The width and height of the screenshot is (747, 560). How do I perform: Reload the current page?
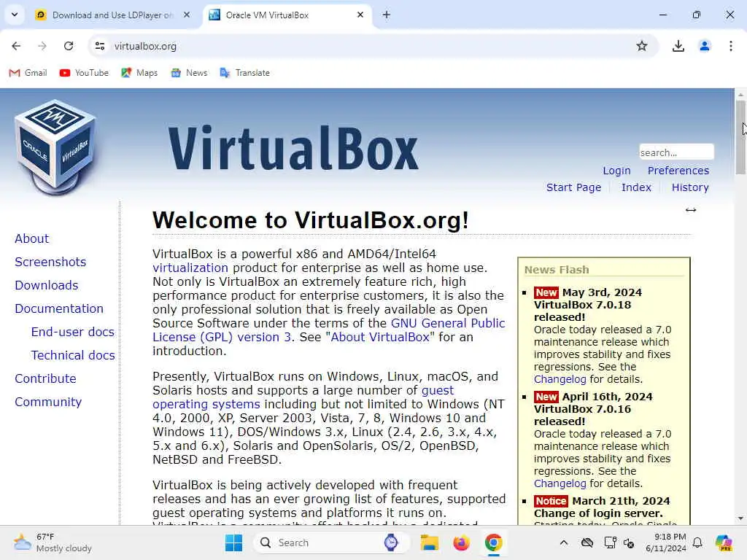(x=69, y=46)
